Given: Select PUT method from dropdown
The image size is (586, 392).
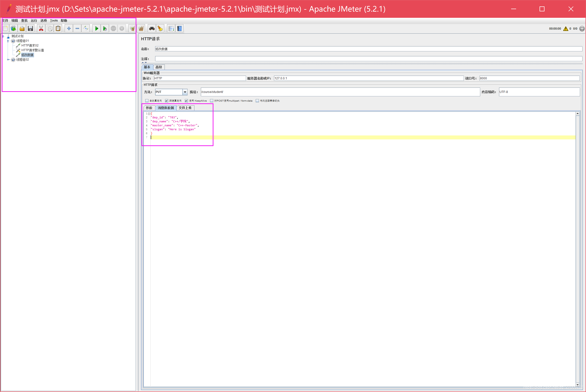Looking at the screenshot, I should 170,92.
